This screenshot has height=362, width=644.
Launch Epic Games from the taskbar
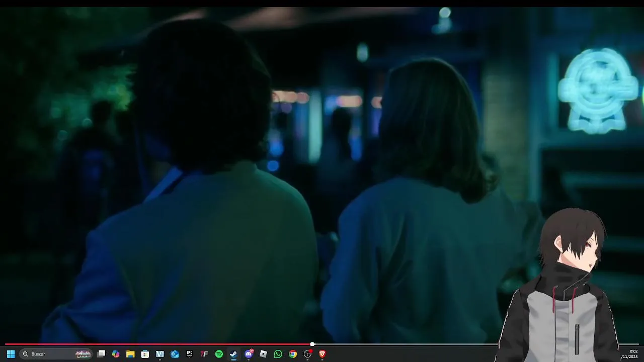(x=189, y=354)
